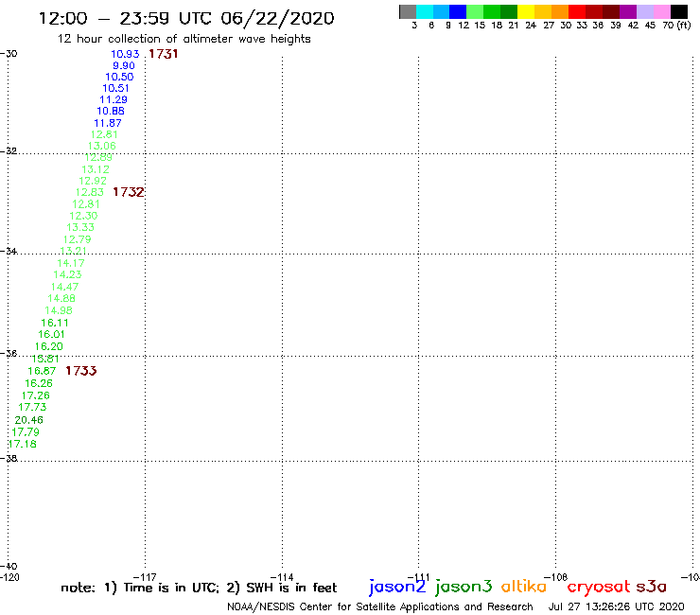The width and height of the screenshot is (700, 615).
Task: Click the wave height value 12.83
Action: click(90, 192)
